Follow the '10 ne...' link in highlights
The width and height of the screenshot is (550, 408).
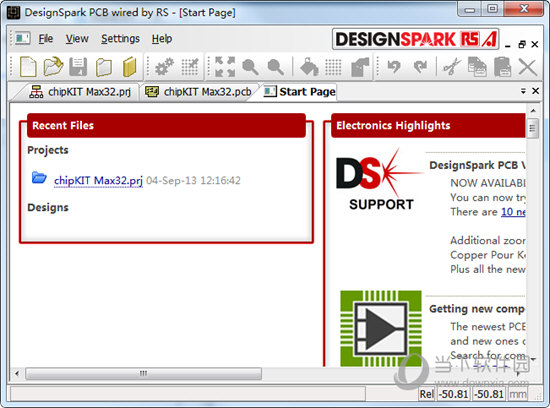(513, 212)
